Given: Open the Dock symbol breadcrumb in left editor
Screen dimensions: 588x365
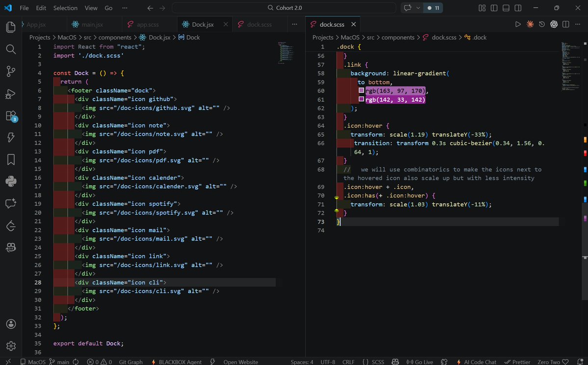Looking at the screenshot, I should coord(189,37).
